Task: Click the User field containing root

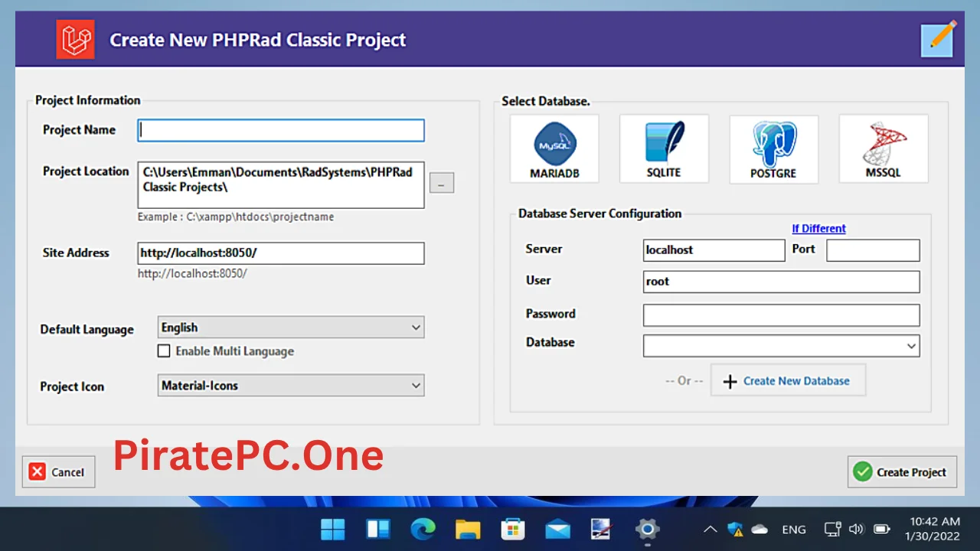Action: 782,282
